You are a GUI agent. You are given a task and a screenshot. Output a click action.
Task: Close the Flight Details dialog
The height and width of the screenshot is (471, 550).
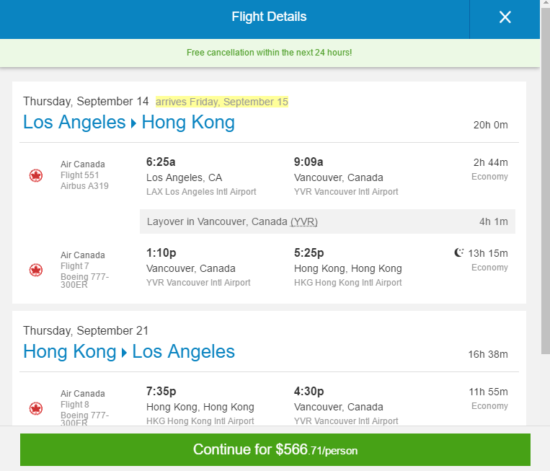(505, 17)
